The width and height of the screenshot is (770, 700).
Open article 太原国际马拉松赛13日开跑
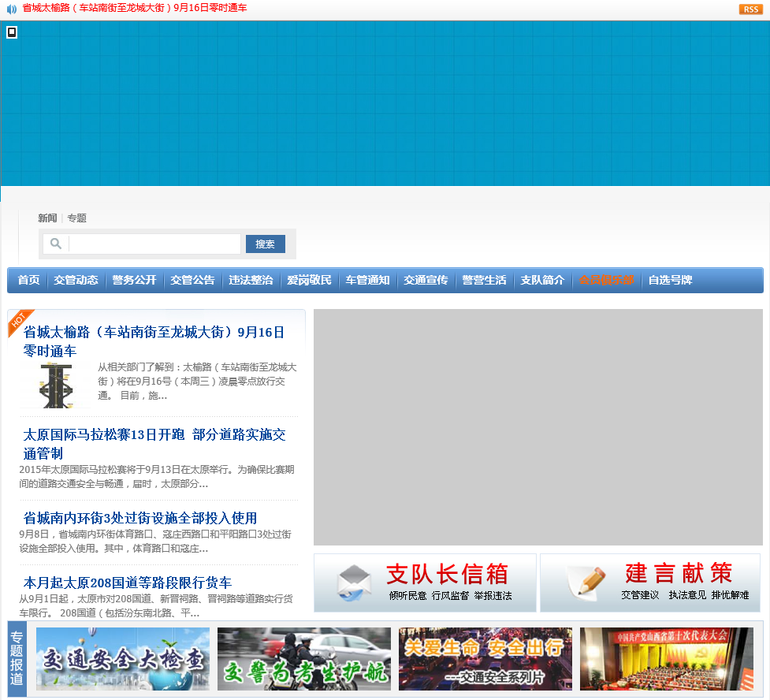(x=154, y=444)
